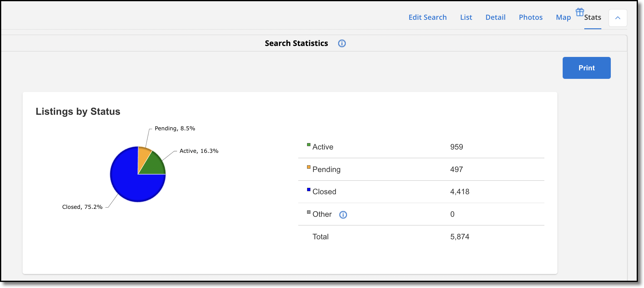
Task: Click the Active row label
Action: [323, 147]
